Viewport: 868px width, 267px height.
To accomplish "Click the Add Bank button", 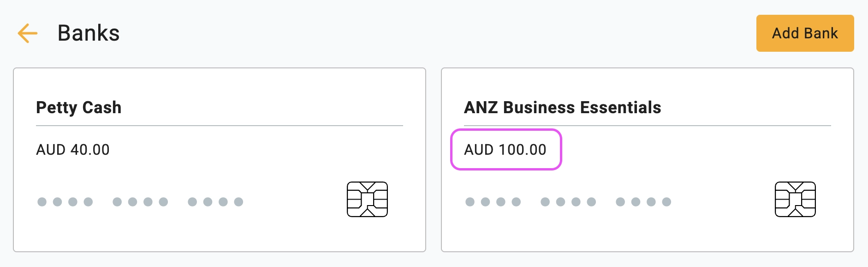I will (x=805, y=33).
